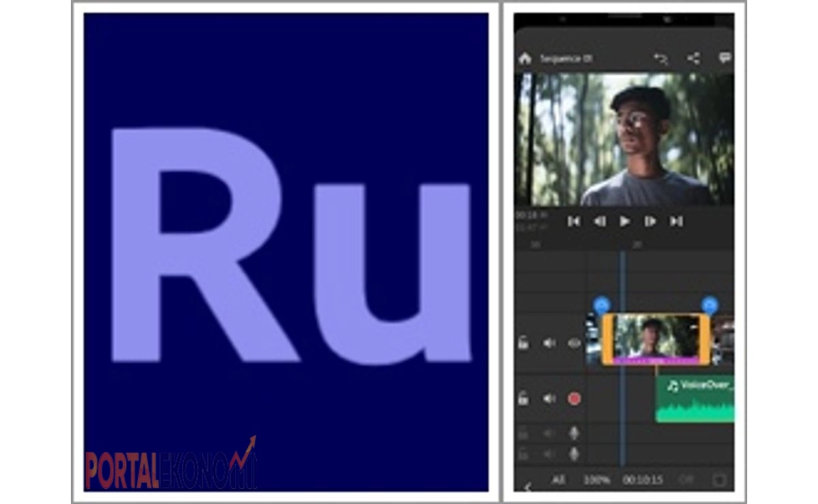The image size is (818, 504).
Task: Toggle the lock on the video track
Action: tap(524, 343)
